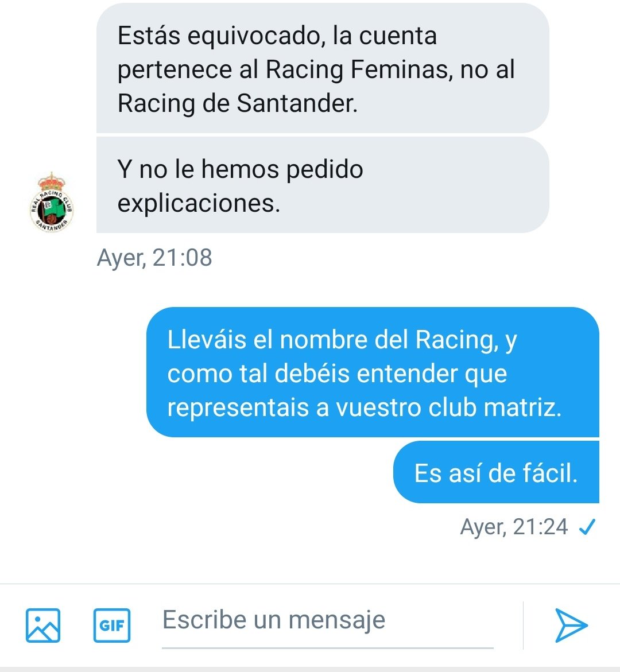Tap the 'Ayer, 21:24' timestamp

tap(514, 527)
